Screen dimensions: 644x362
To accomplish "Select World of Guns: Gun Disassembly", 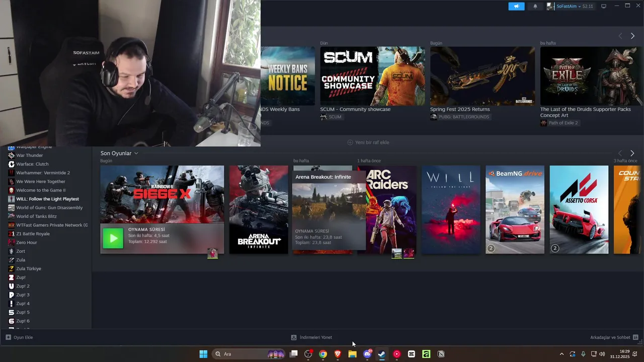I will point(49,208).
